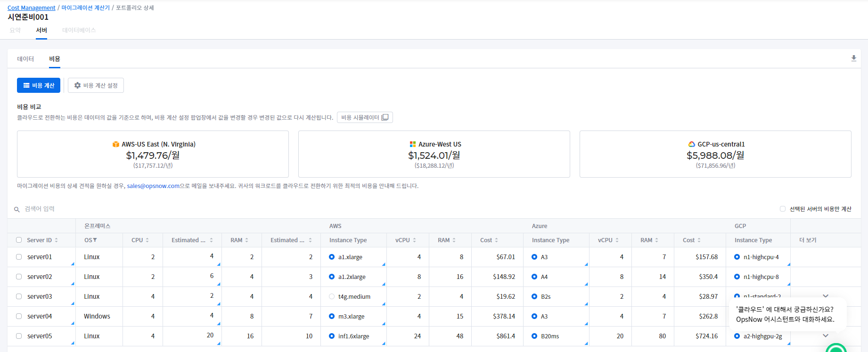Expand server05 row details chevron
Viewport: 868px width, 352px height.
coord(826,336)
